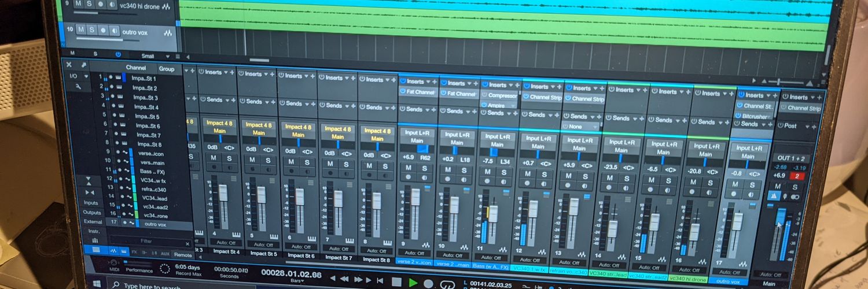Solo the outro vox track in arrangement
Image resolution: width=868 pixels, height=289 pixels.
[92, 29]
